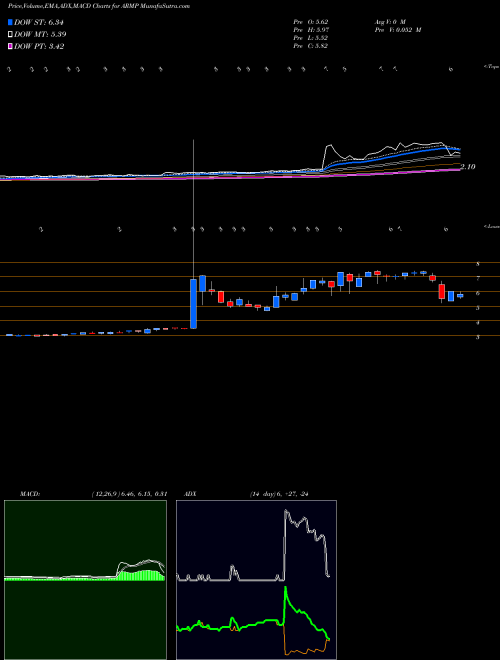Viewport: 500px width, 660px height.
Task: Click the tall blue breakout candlestick
Action: click(194, 303)
